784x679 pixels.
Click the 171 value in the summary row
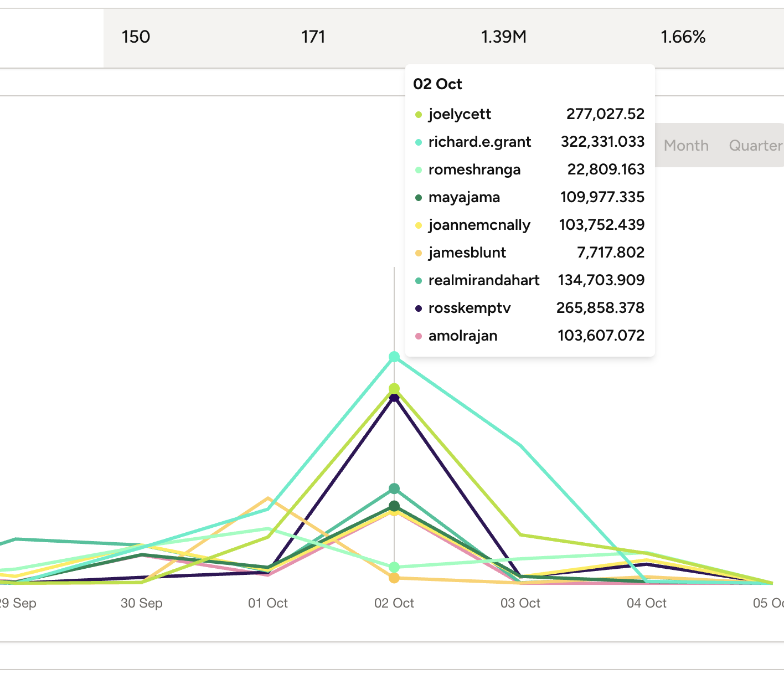tap(313, 37)
